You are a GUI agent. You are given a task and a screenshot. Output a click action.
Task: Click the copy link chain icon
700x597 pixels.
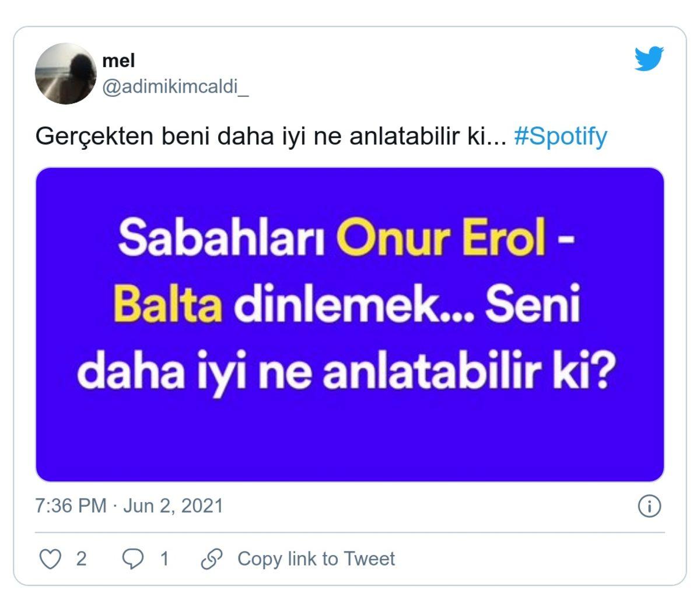(x=210, y=559)
